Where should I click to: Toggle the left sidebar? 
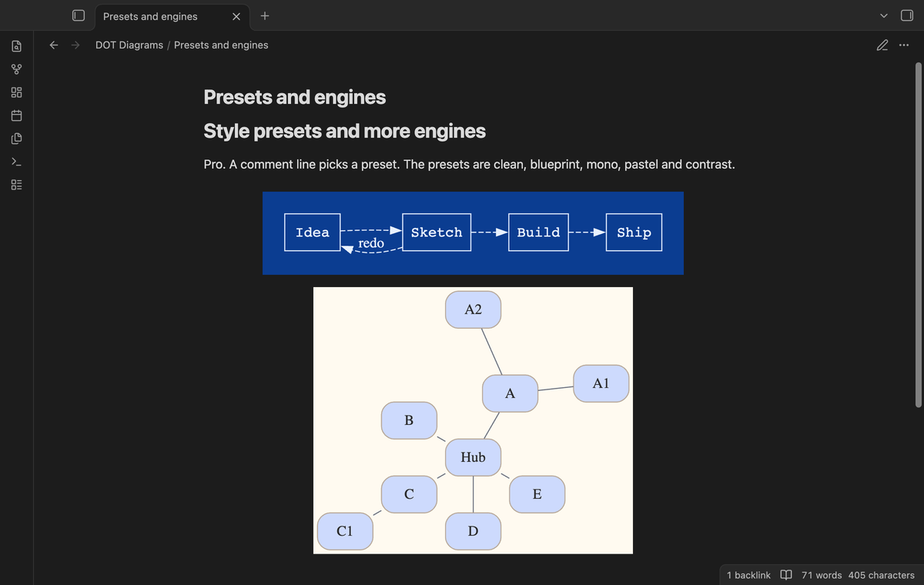[x=77, y=15]
